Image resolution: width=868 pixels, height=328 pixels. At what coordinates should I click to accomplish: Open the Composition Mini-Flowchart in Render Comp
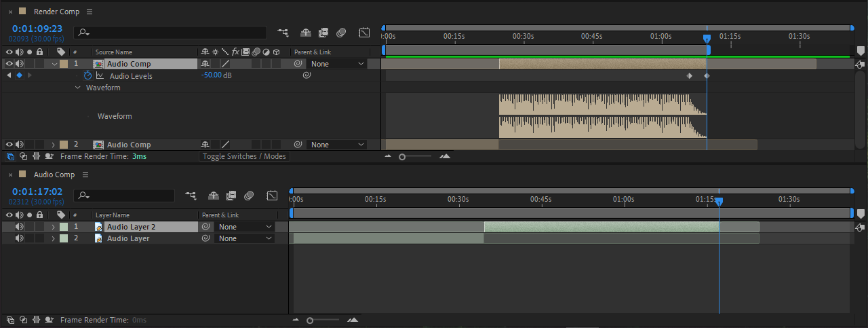coord(283,33)
